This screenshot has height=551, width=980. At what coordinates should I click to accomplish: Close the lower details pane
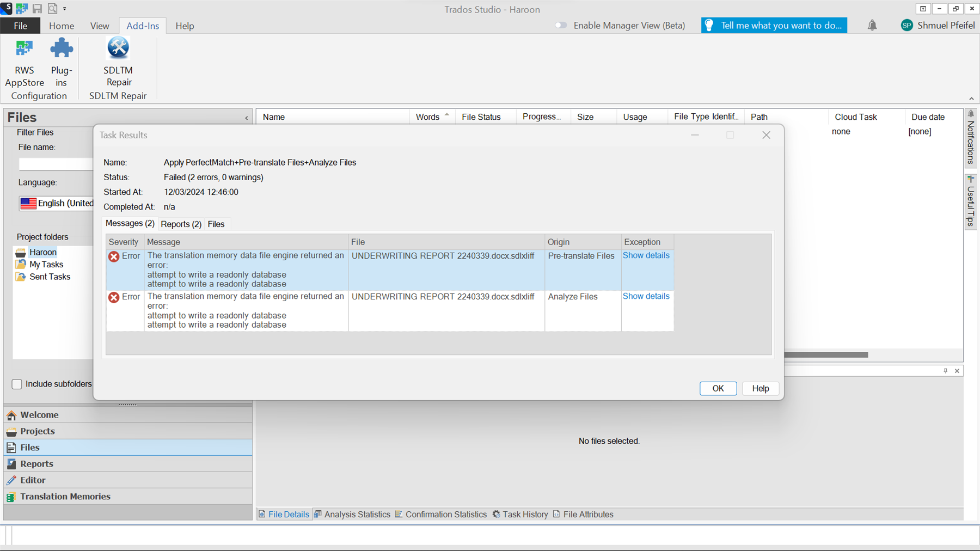point(957,371)
